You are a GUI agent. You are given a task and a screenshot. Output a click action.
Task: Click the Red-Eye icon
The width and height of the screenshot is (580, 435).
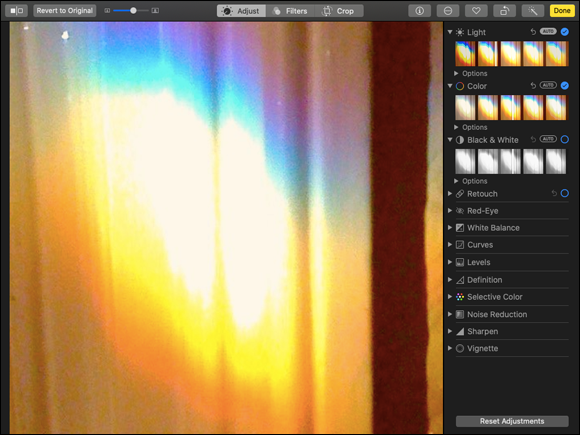(460, 211)
